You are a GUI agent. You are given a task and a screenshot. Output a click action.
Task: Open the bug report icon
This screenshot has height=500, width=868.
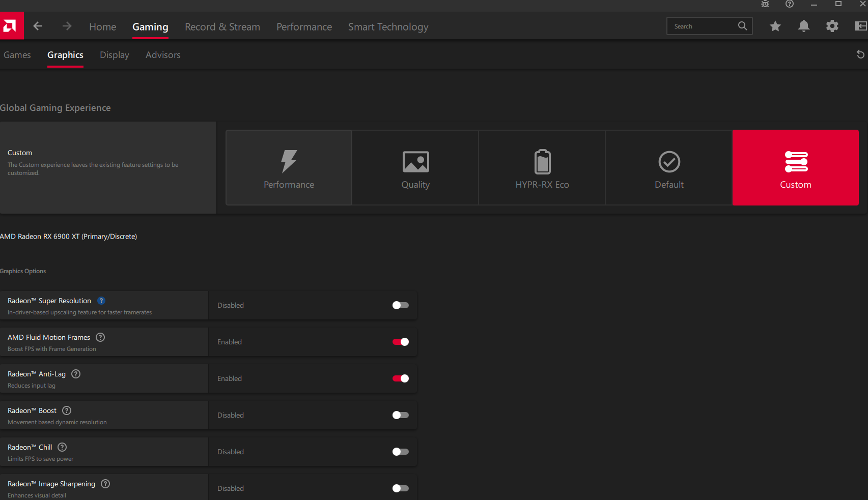(x=765, y=4)
